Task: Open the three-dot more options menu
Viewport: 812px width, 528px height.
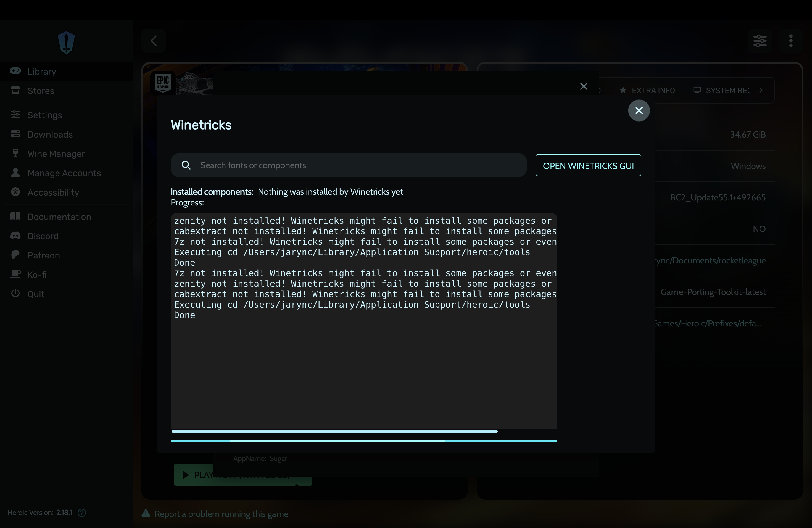Action: point(790,41)
